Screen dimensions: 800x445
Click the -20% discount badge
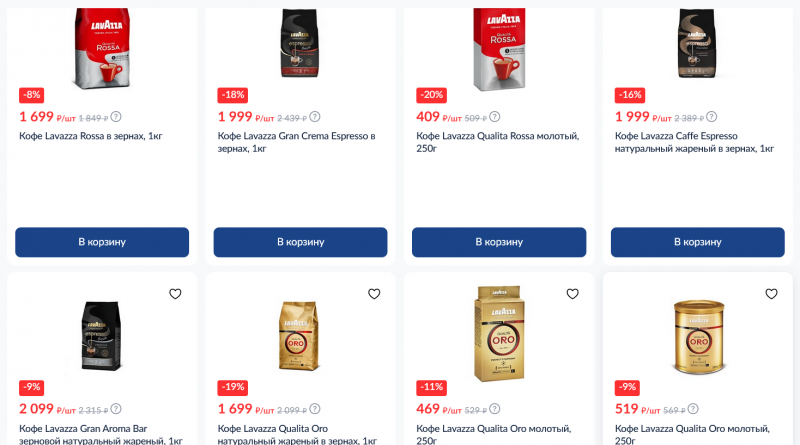pyautogui.click(x=432, y=95)
